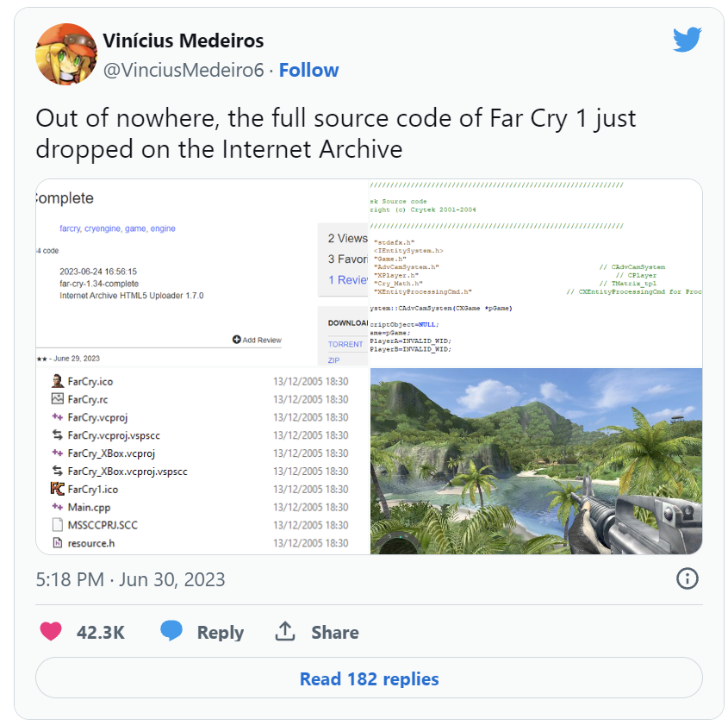This screenshot has width=728, height=725.
Task: Click Vinícius Medeiros profile avatar
Action: [x=66, y=54]
